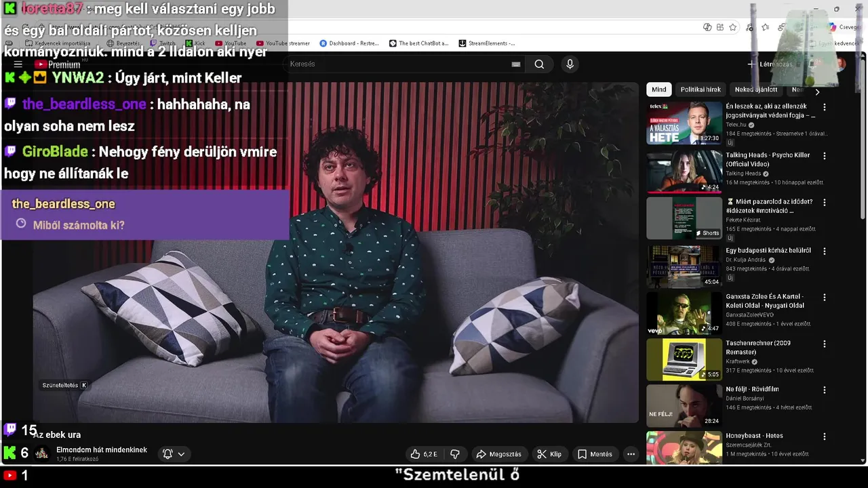This screenshot has height=488, width=868.
Task: Open title Talking Heads - Psycho Killer
Action: point(768,159)
